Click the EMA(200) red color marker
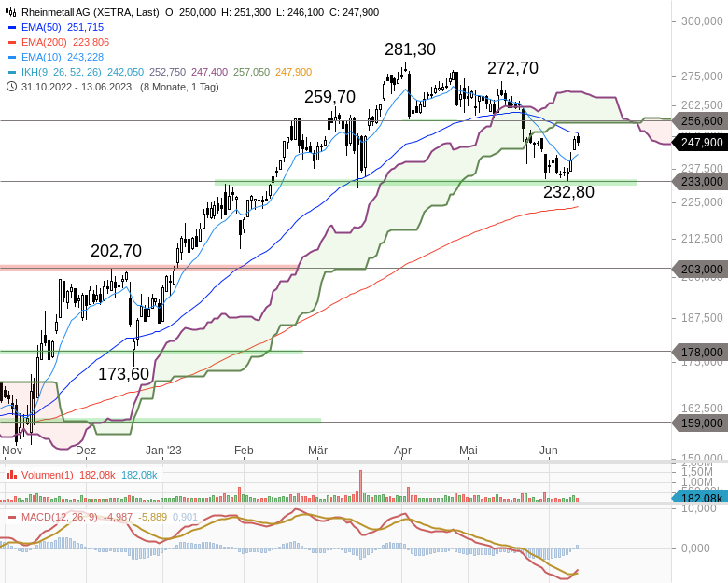This screenshot has height=583, width=728. click(x=12, y=43)
